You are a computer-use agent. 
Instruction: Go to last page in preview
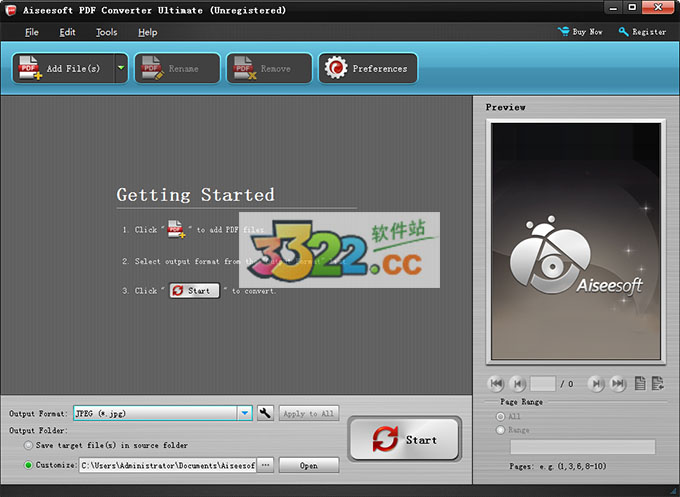pos(618,383)
